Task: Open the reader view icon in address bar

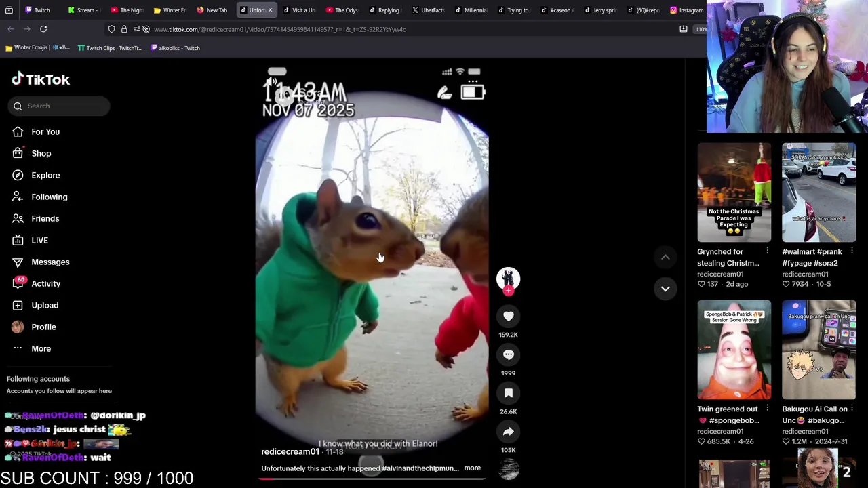Action: (x=683, y=29)
